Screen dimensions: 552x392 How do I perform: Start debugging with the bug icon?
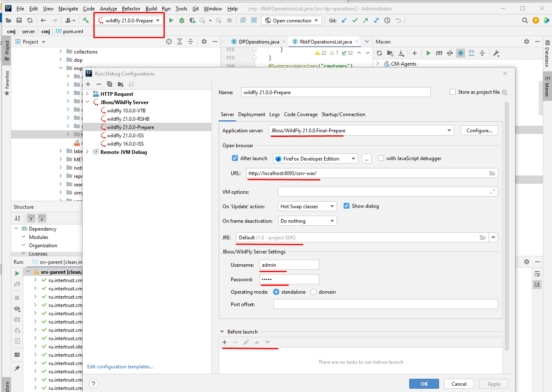181,20
